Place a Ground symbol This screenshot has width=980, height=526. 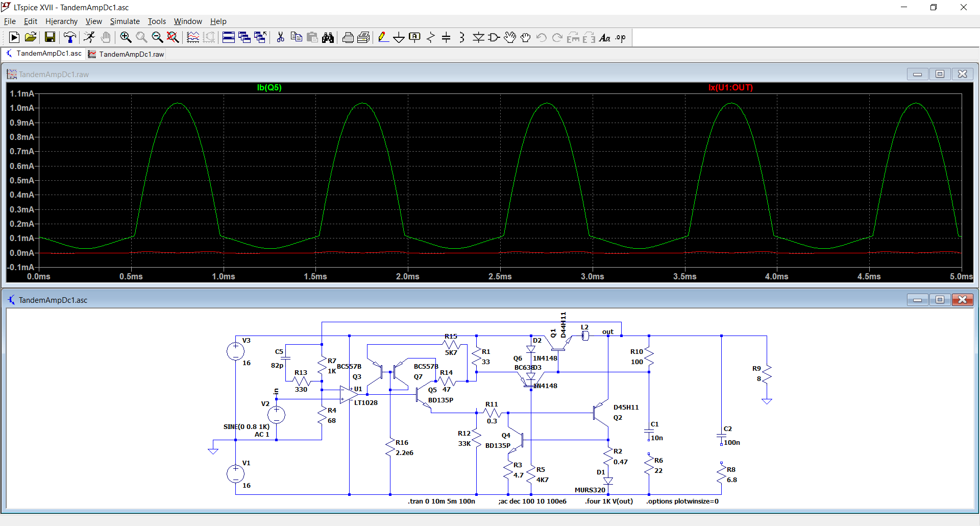click(x=399, y=37)
